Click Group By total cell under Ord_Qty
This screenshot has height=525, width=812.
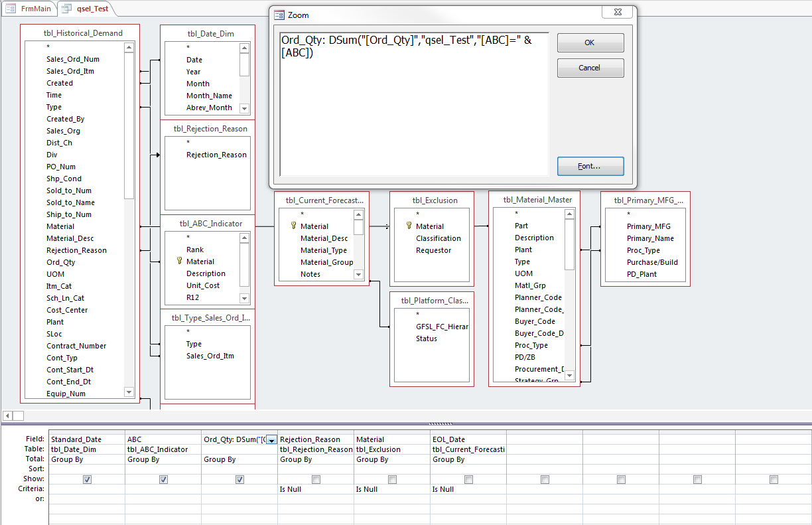pyautogui.click(x=239, y=459)
